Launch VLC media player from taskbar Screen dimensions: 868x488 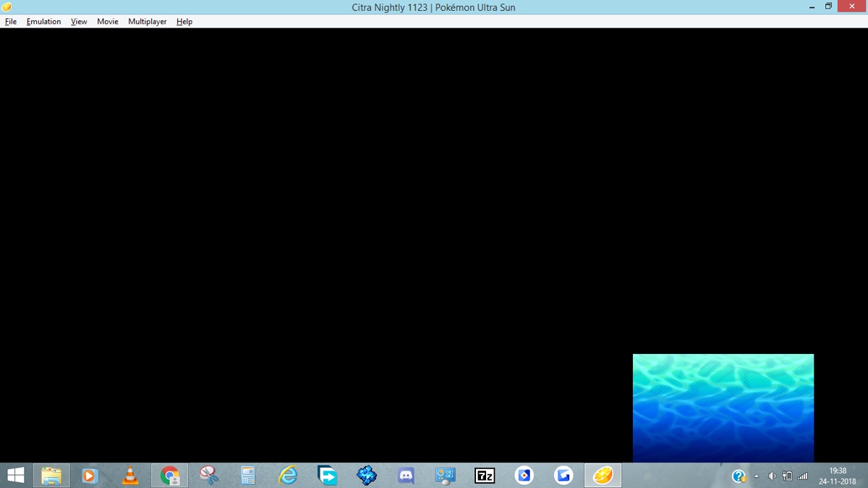pos(130,476)
